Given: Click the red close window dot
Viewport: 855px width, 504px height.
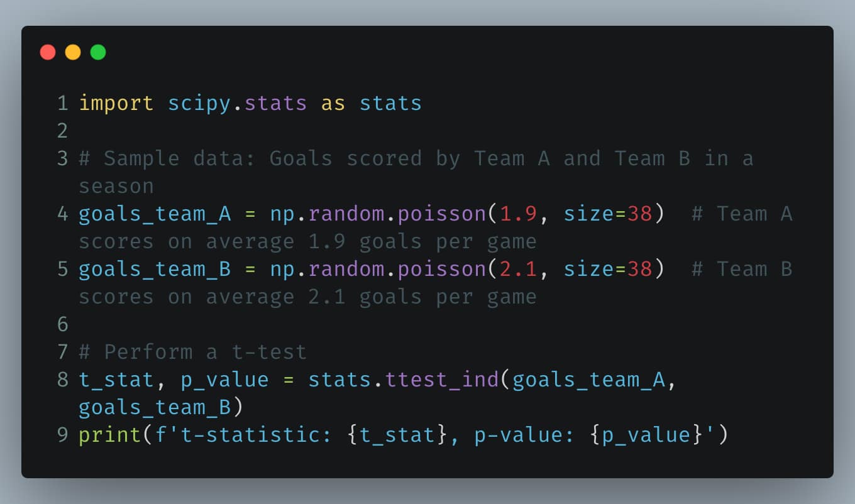Looking at the screenshot, I should (x=48, y=52).
